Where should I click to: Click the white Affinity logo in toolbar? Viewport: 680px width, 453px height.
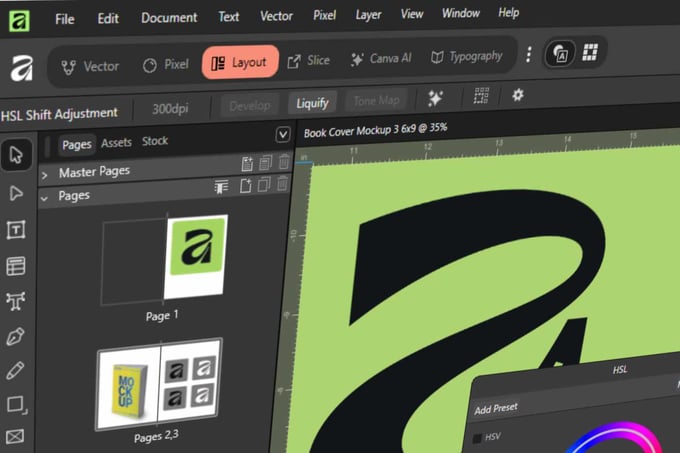click(x=22, y=68)
